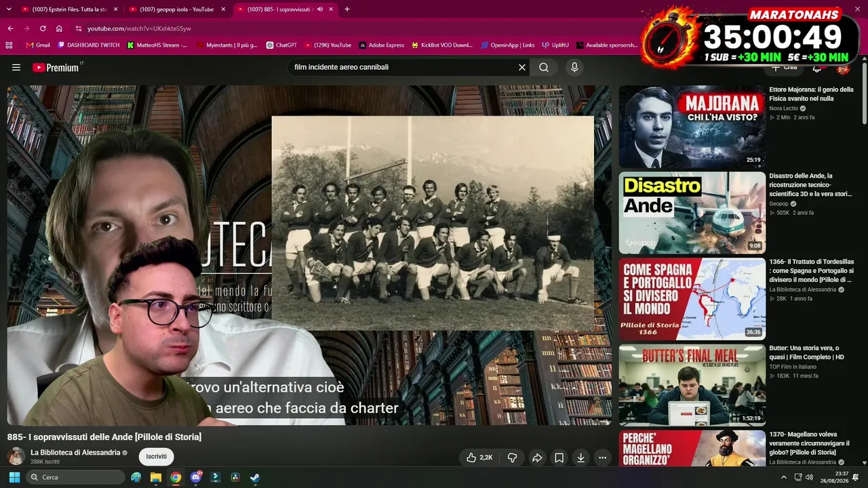Mute the 885- I sopravvissuti tab audio
Screen dimensions: 868x488
click(x=320, y=9)
